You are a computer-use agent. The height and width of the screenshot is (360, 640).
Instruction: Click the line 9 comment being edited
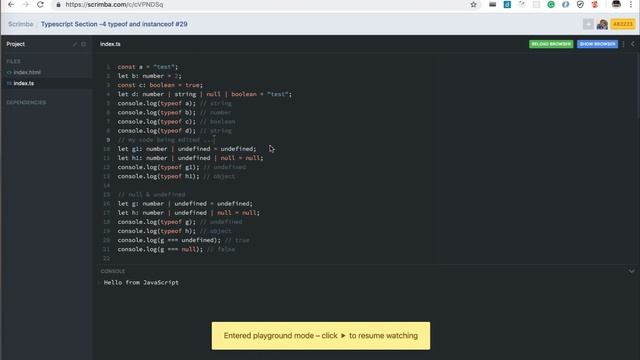[165, 140]
